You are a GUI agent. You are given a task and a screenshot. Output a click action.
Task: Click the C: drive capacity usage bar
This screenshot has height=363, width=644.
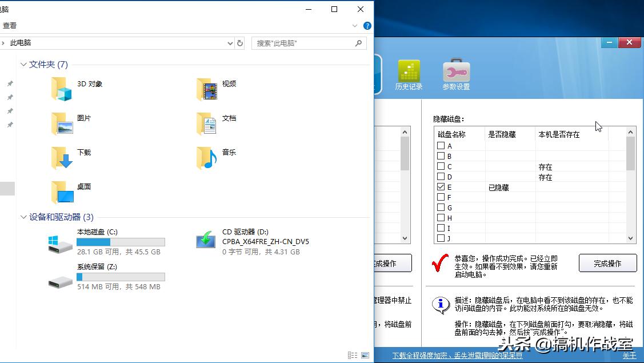tap(120, 241)
